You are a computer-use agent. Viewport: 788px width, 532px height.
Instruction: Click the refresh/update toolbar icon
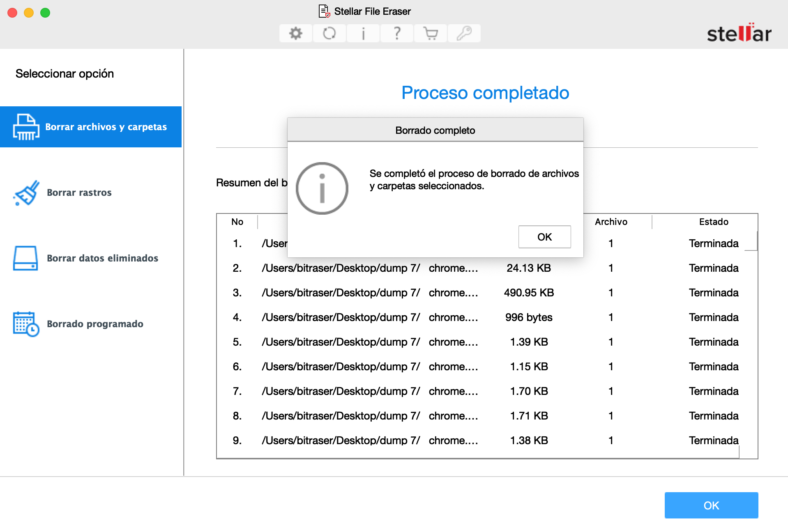tap(329, 33)
